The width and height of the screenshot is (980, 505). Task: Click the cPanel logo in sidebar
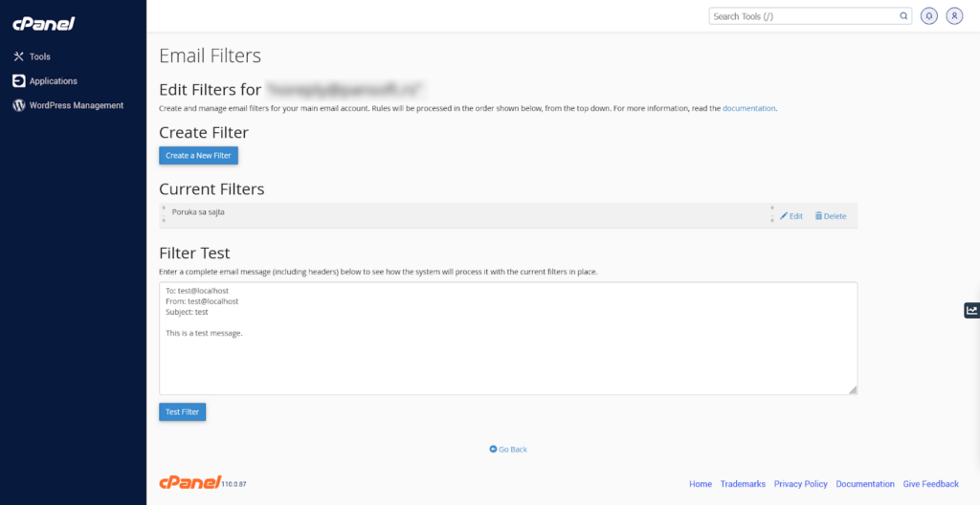[44, 24]
